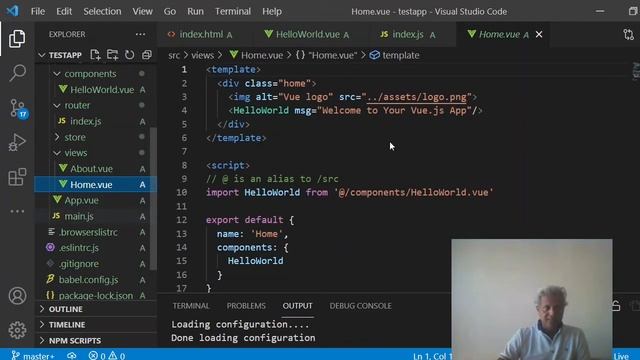
Task: Open the Manage gear icon
Action: tap(17, 330)
